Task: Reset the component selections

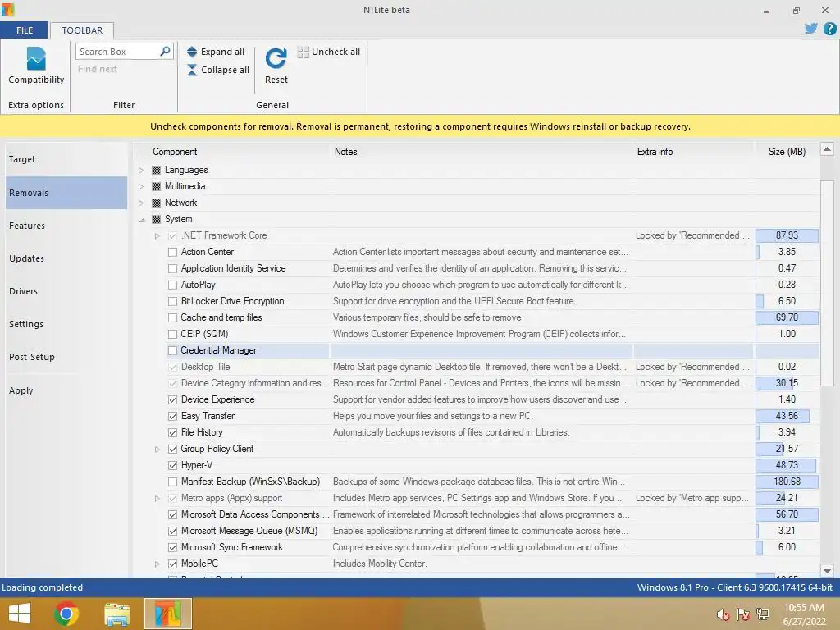Action: (276, 66)
